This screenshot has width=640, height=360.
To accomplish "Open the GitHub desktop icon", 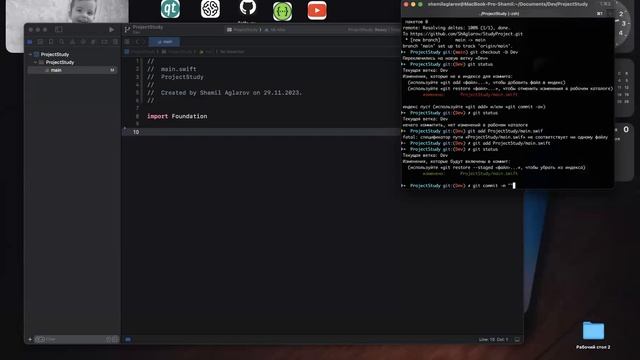I will [248, 7].
